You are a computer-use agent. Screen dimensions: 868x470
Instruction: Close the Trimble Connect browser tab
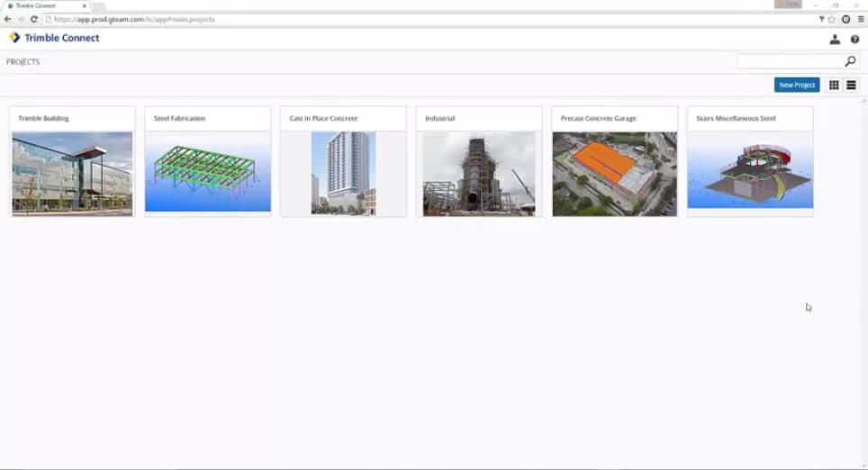[x=84, y=5]
